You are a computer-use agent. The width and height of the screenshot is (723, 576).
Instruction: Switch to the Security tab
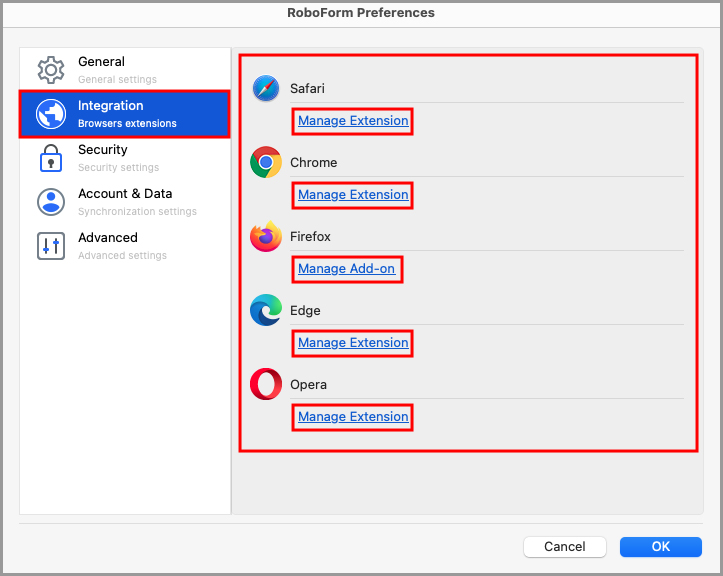(125, 158)
